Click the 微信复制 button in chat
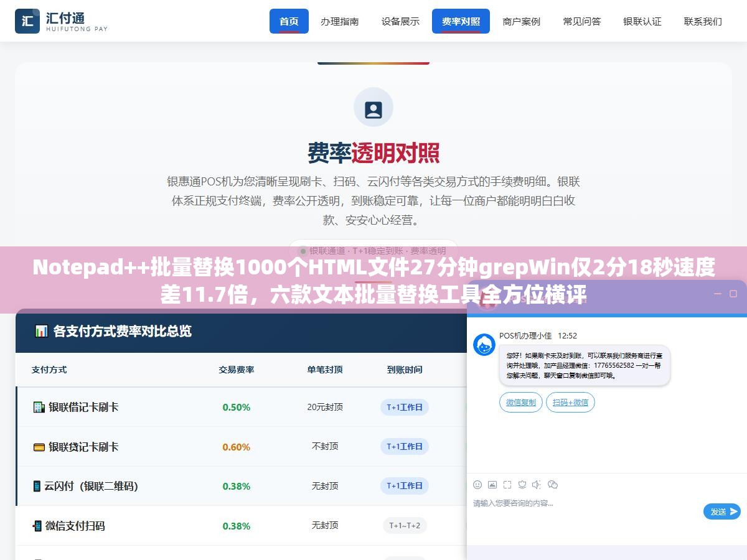This screenshot has width=747, height=560. click(521, 403)
